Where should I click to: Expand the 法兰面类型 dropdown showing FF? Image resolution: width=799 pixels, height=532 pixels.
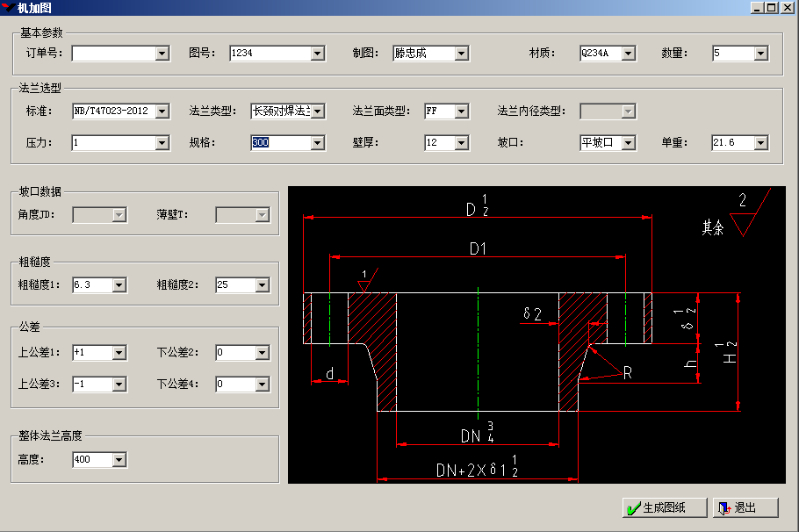461,111
